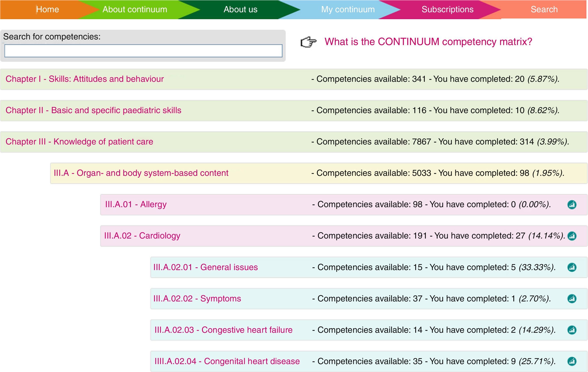This screenshot has width=588, height=372.
Task: Expand the III.A.01 Allergy section
Action: click(x=136, y=204)
